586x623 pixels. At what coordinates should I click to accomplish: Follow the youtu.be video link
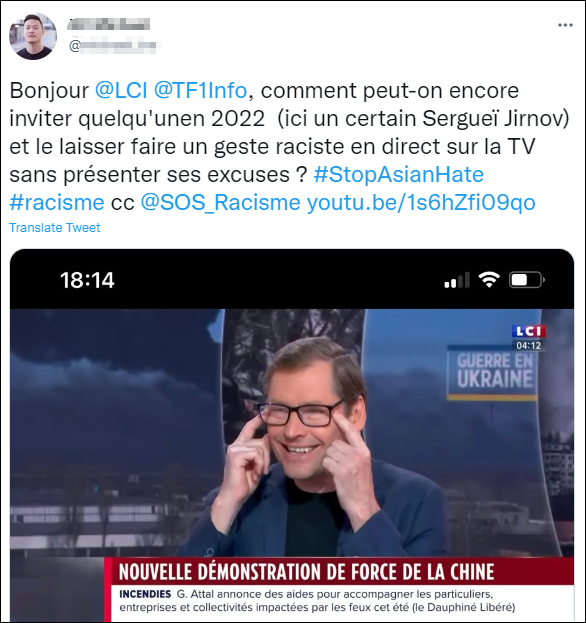pos(421,203)
